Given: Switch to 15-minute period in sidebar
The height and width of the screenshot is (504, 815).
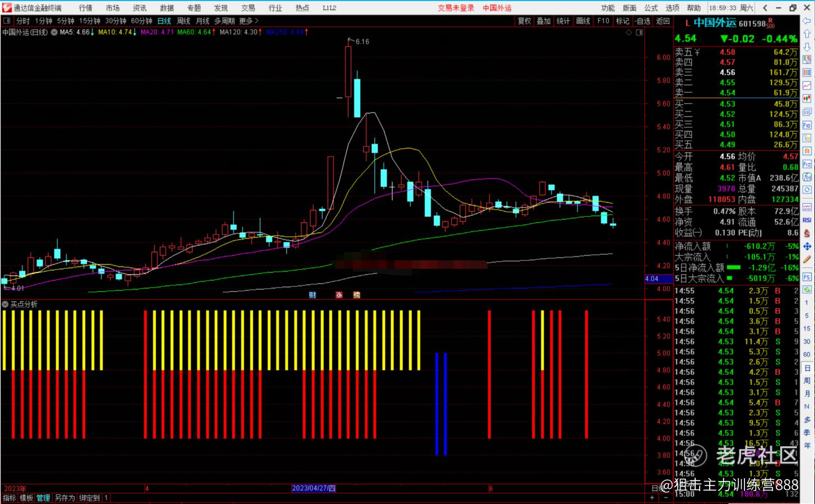Looking at the screenshot, I should 807,328.
